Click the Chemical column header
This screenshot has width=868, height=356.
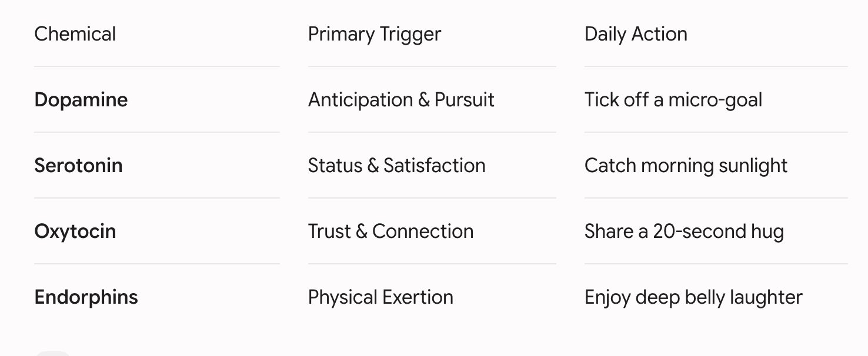coord(75,34)
